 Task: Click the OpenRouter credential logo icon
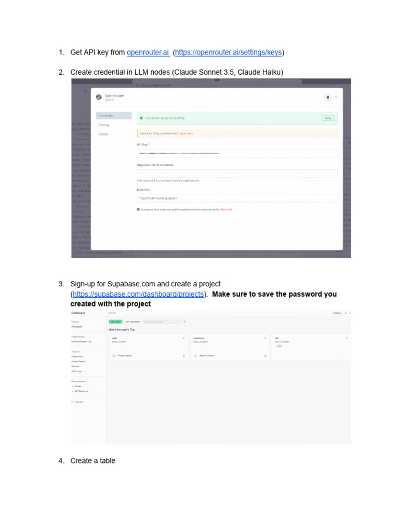pos(99,97)
